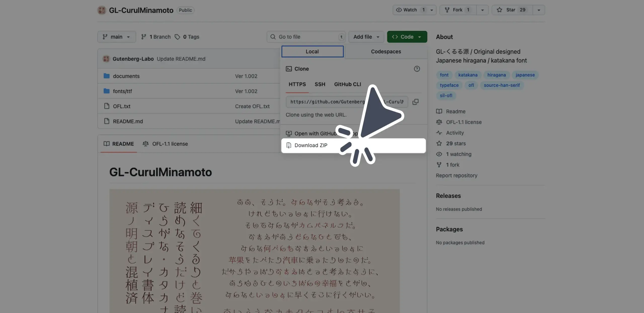Click the Create OFL.txt commit message
The image size is (644, 313).
click(252, 106)
